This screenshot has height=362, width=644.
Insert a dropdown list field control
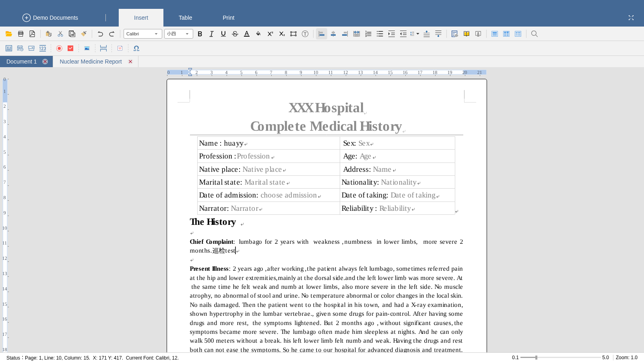[31, 48]
